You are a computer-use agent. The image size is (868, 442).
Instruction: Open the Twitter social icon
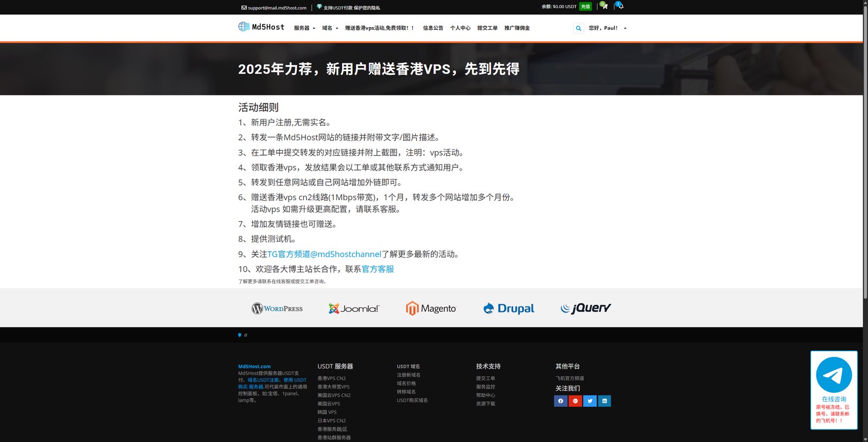click(590, 401)
